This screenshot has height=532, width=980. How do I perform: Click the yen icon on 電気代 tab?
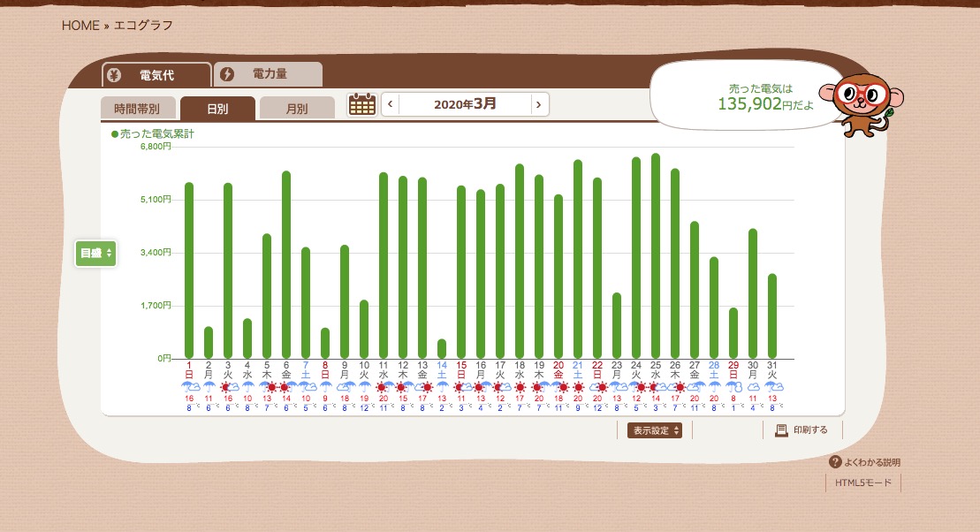(114, 75)
